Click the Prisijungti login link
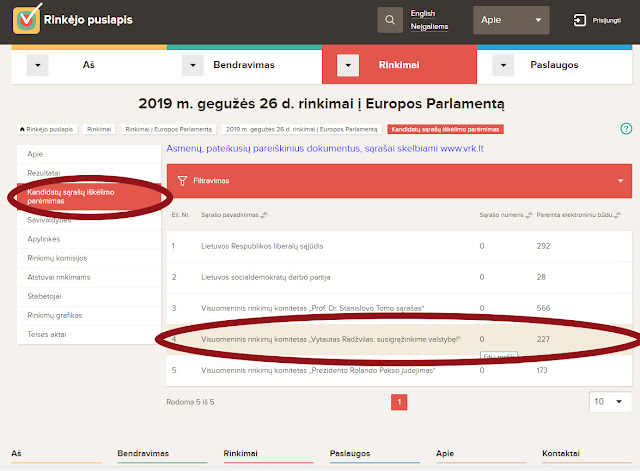This screenshot has height=471, width=640. pos(607,20)
